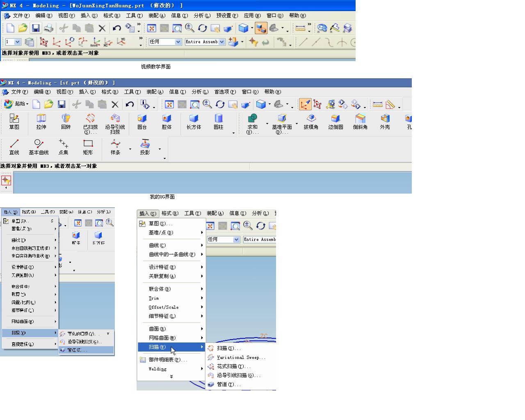Expand the arrow next to 投影
The height and width of the screenshot is (420, 525).
(160, 149)
